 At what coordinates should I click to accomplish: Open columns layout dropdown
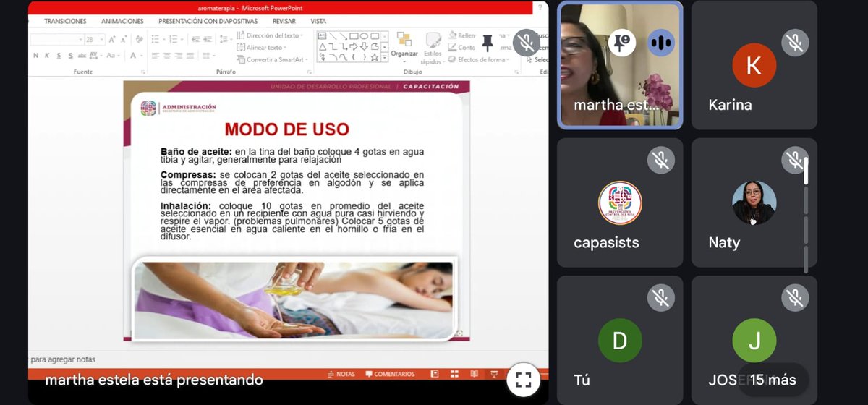point(208,56)
